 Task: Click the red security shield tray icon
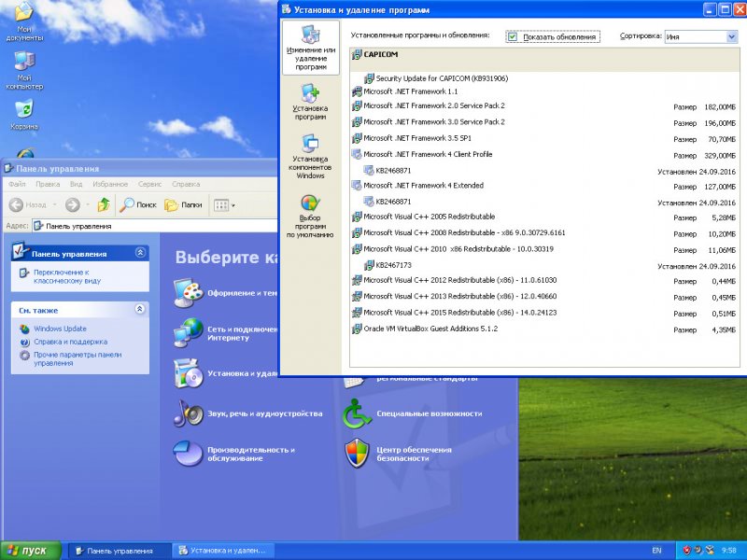686,551
